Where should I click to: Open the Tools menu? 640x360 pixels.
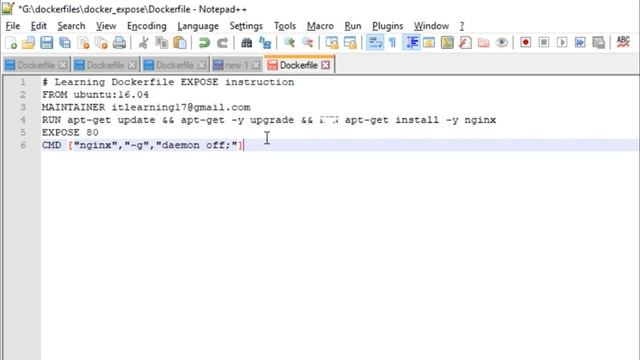[284, 26]
